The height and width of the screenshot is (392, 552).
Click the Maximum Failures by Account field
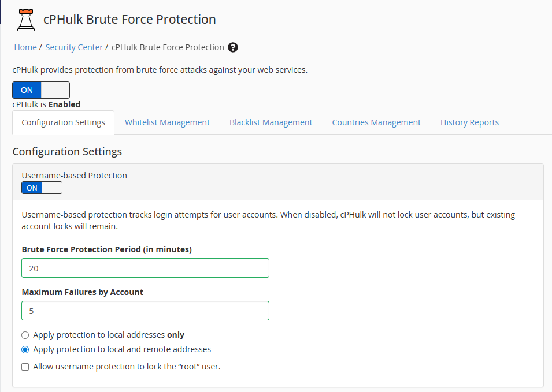[145, 311]
